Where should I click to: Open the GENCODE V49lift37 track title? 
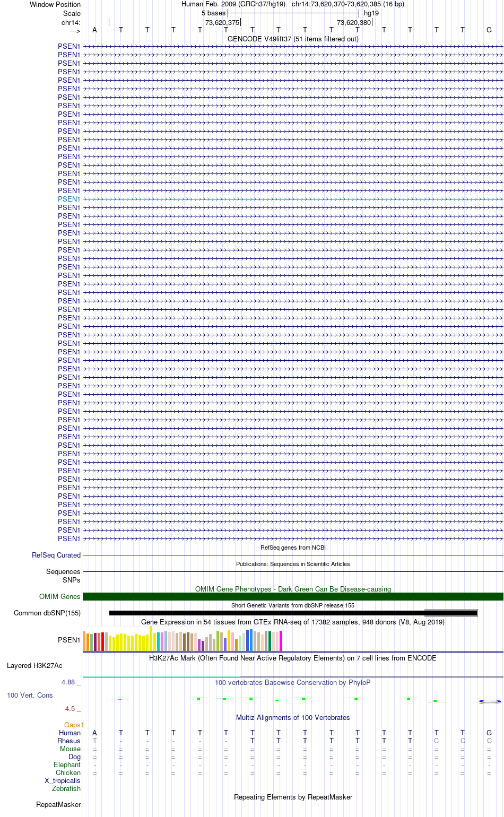point(293,39)
